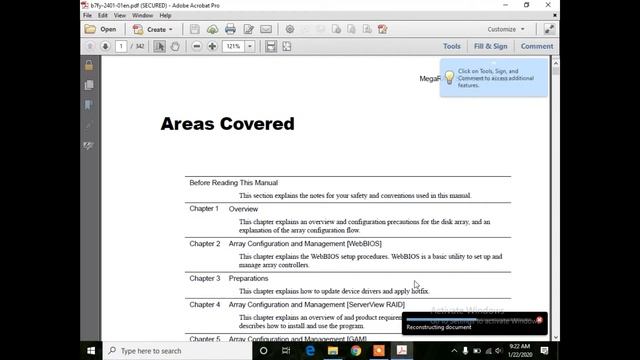Click the red PDF convert icon in toolbar
Image resolution: width=640 pixels, height=360 pixels.
382,29
